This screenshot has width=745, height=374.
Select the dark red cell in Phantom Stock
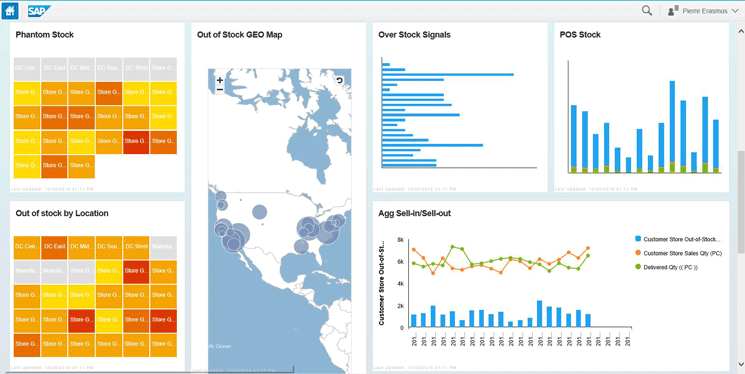pyautogui.click(x=136, y=142)
